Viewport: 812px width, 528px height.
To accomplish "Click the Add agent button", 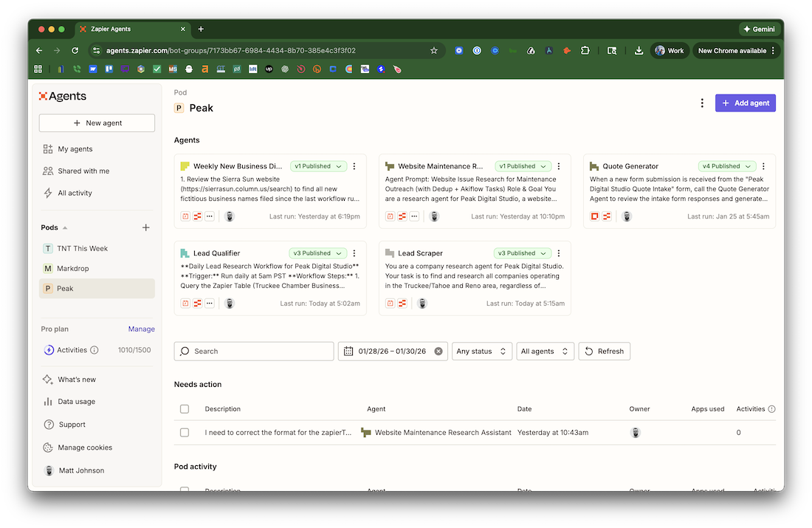I will coord(746,103).
